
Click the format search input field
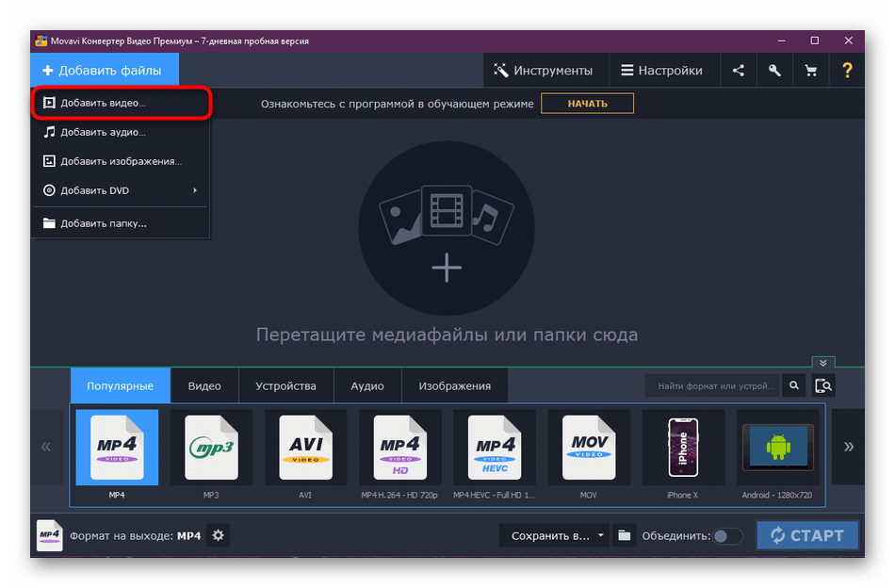tap(713, 385)
